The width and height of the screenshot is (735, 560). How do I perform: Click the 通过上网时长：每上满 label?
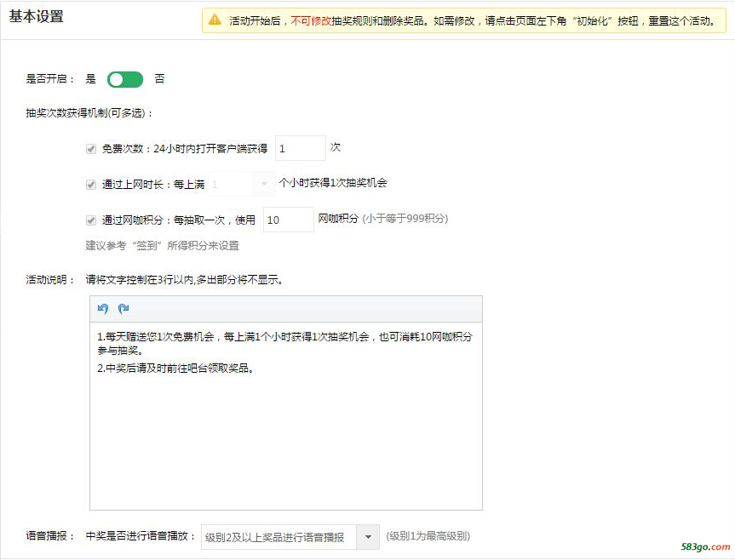pyautogui.click(x=153, y=185)
